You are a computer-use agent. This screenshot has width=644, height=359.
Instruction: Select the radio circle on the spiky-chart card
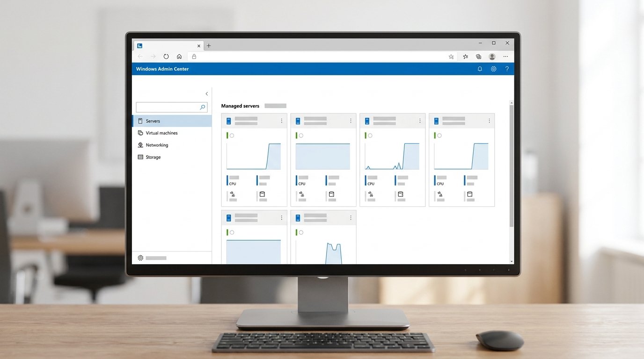click(370, 136)
